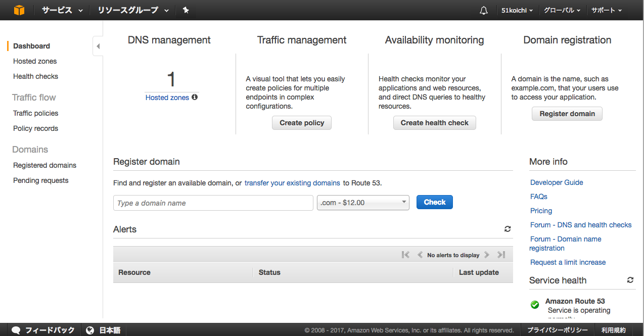Click the large hosted zones number 1
Viewport: 644px width, 336px height.
(x=171, y=80)
